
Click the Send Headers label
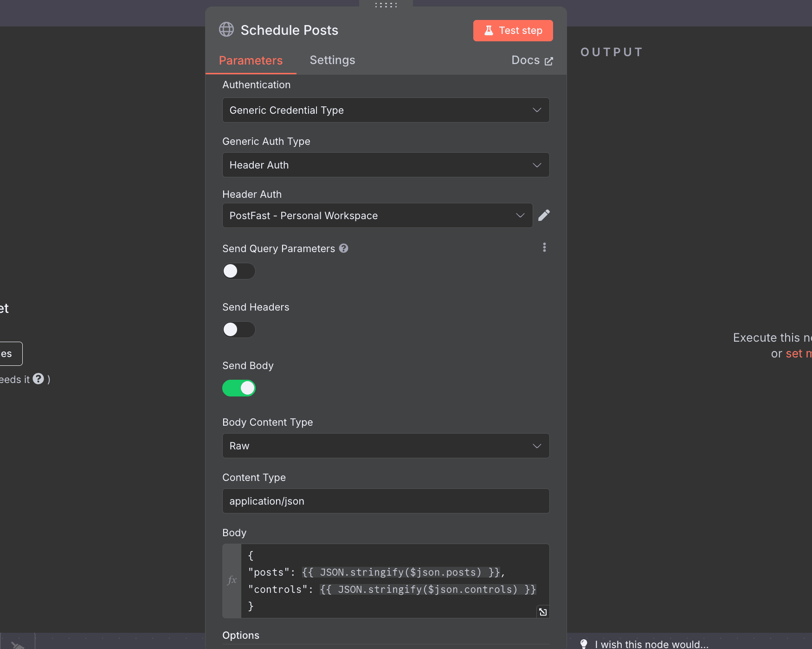256,307
